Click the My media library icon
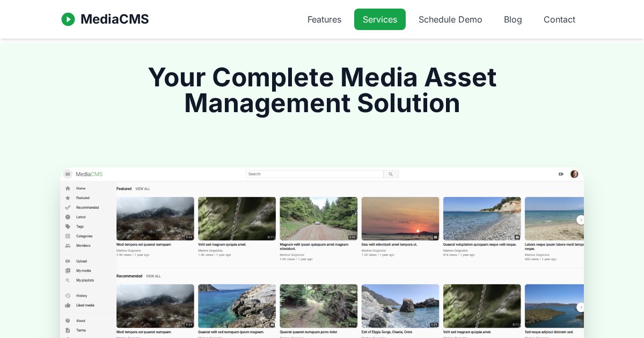Screen dimensions: 644x338 (x=68, y=271)
